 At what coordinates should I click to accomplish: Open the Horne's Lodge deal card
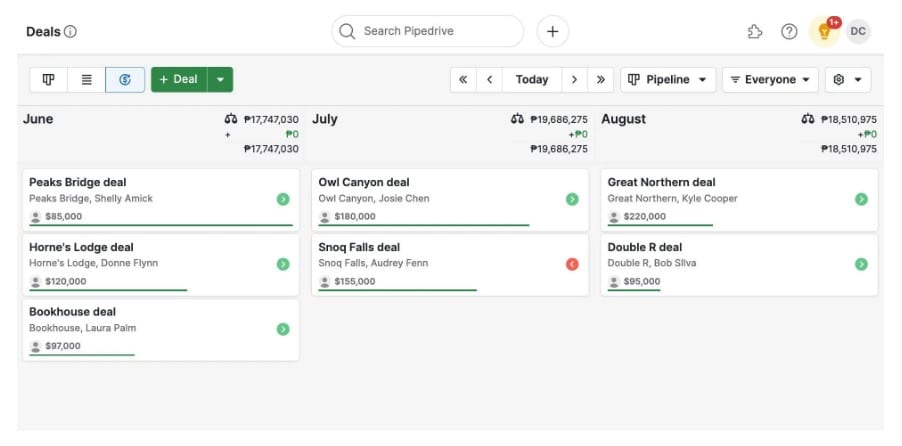click(160, 265)
